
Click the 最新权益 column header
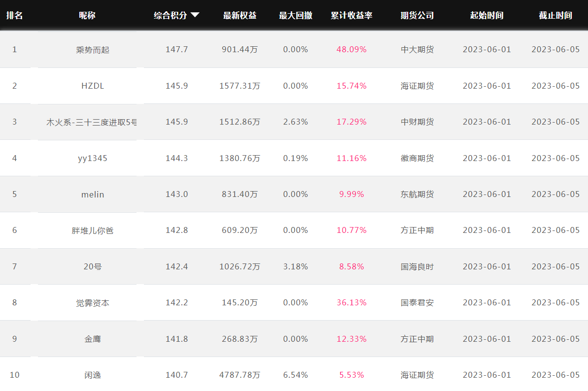pos(240,15)
